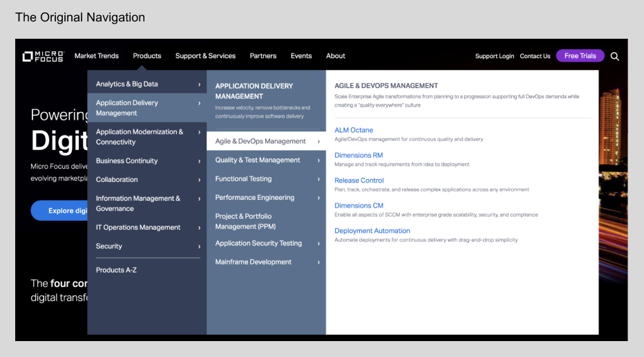Click the search magnifier icon

614,56
